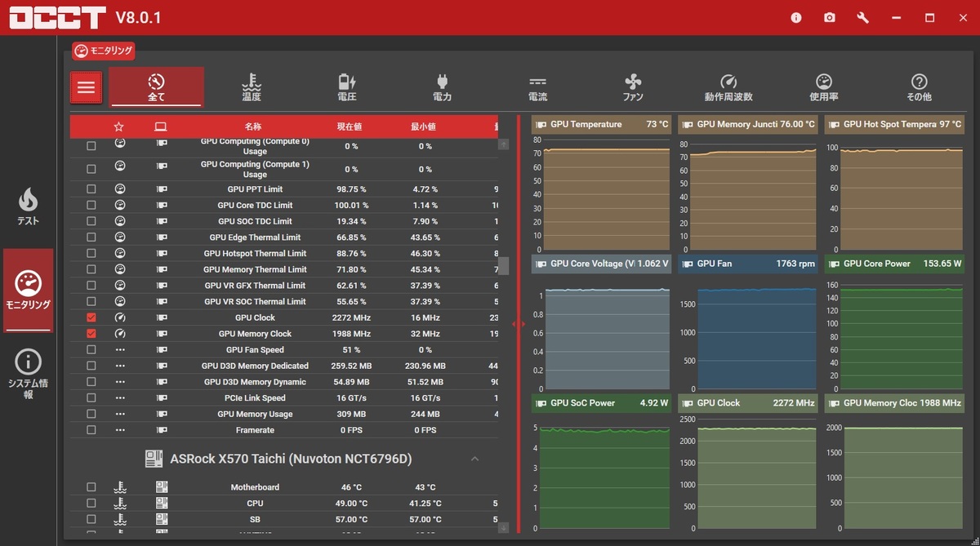This screenshot has height=546, width=980.
Task: Open the テスト test section in sidebar
Action: point(29,206)
